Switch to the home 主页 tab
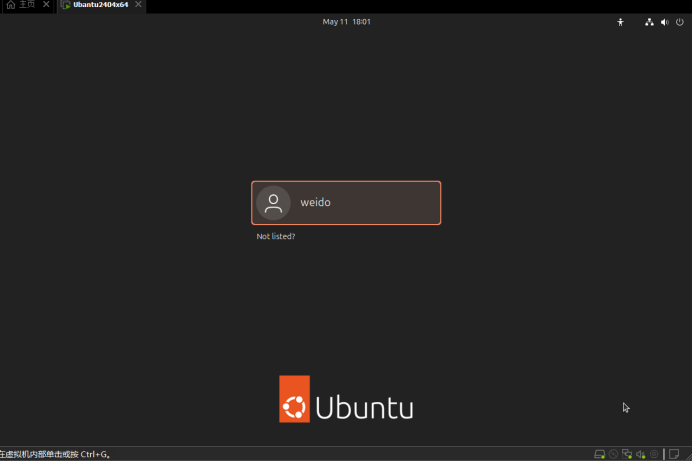The width and height of the screenshot is (692, 462). 27,5
